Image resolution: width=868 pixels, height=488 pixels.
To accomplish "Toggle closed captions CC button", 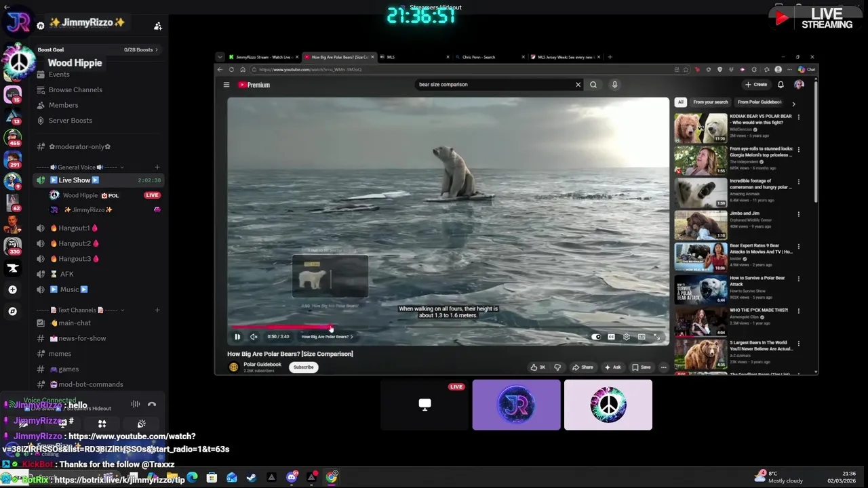I will 611,337.
